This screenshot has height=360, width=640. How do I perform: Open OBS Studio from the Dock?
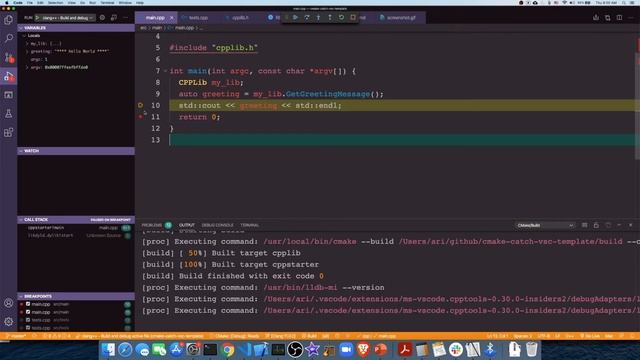pos(295,350)
